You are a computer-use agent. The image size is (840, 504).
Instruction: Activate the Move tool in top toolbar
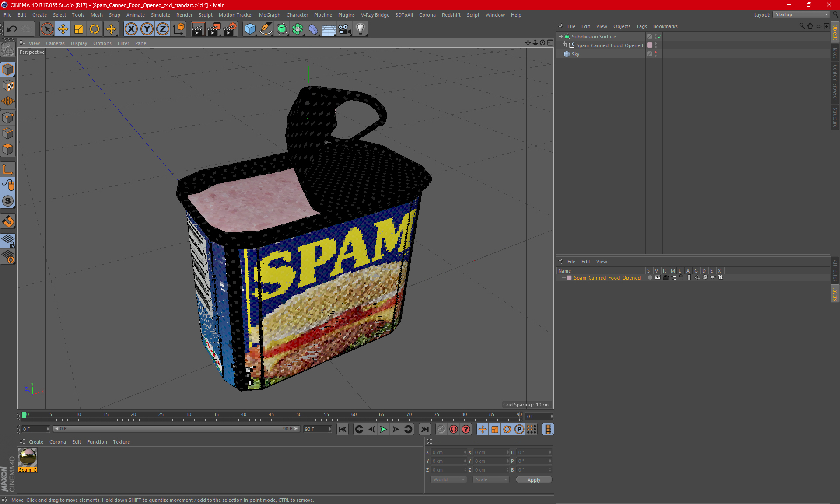tap(63, 29)
